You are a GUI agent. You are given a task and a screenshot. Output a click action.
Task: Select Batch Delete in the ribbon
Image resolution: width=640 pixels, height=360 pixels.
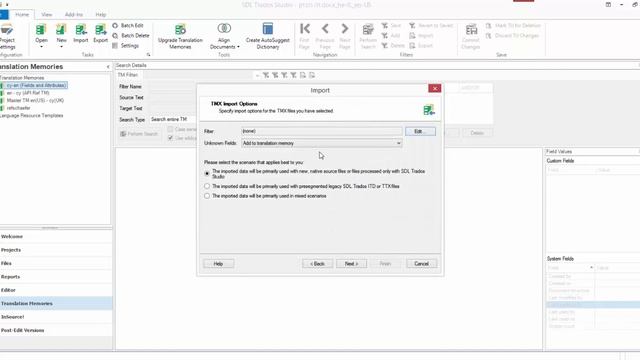[x=131, y=36]
